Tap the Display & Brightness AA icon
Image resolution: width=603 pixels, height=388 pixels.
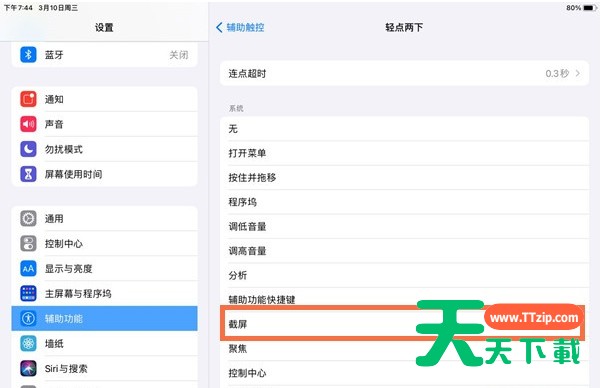(x=28, y=268)
